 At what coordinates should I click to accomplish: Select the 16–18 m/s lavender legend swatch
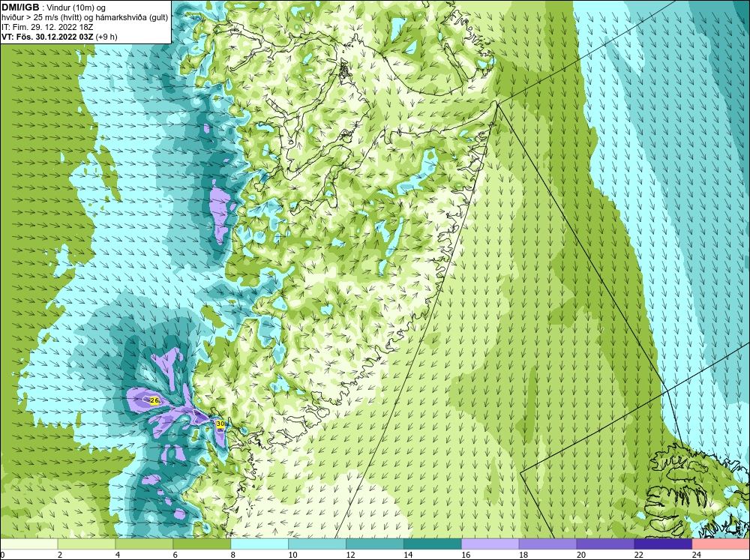(x=490, y=544)
